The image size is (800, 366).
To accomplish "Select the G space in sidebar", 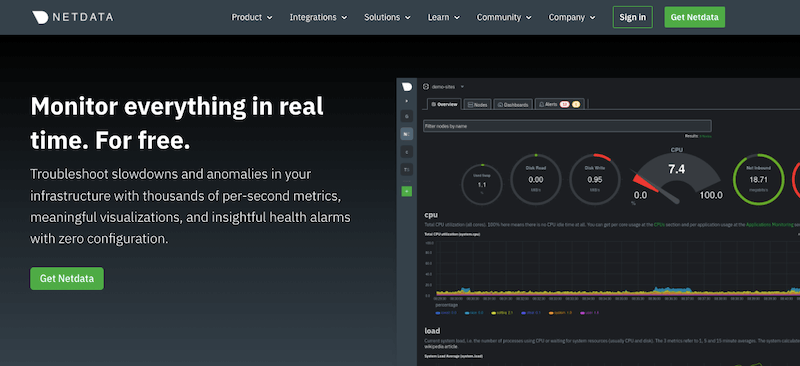I will pos(407,116).
